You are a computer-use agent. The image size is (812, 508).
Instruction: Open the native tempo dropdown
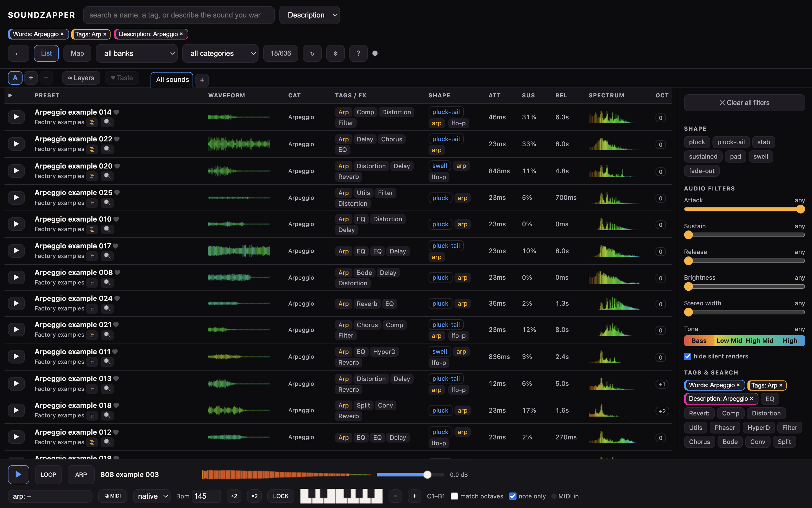tap(152, 496)
